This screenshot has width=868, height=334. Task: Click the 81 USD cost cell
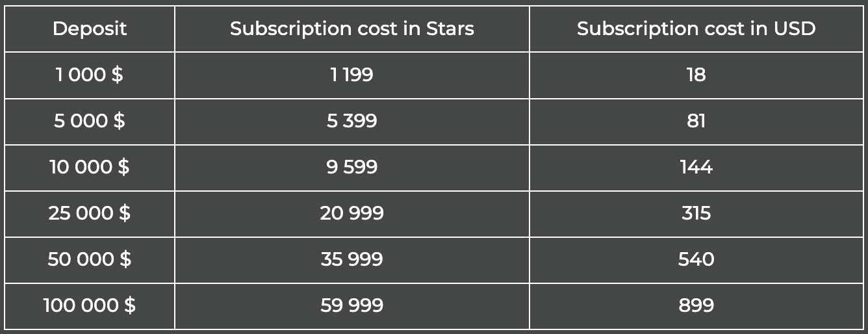696,122
